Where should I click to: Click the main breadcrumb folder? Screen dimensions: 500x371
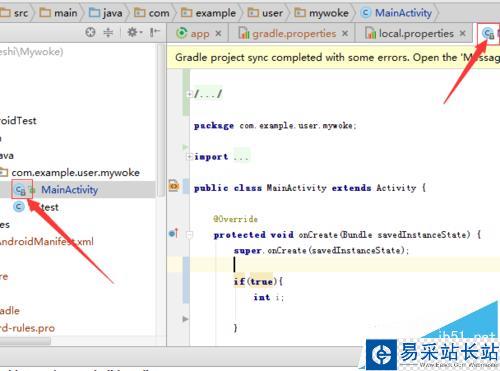(x=58, y=13)
